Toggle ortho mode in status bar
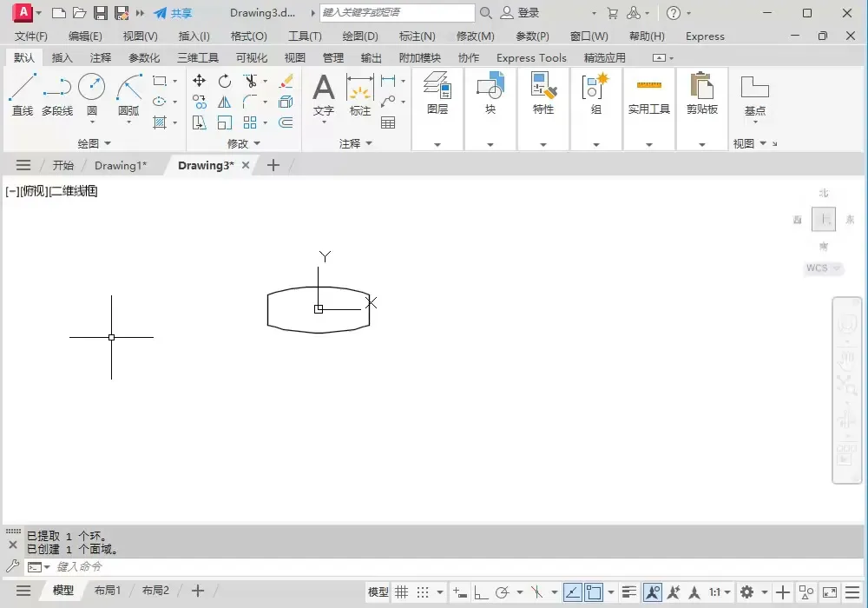 point(480,592)
